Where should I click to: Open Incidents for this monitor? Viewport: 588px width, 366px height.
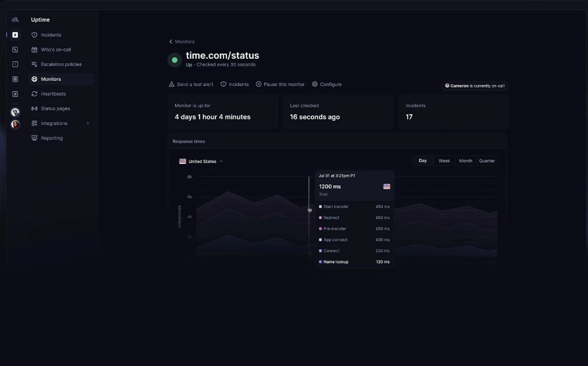click(234, 84)
